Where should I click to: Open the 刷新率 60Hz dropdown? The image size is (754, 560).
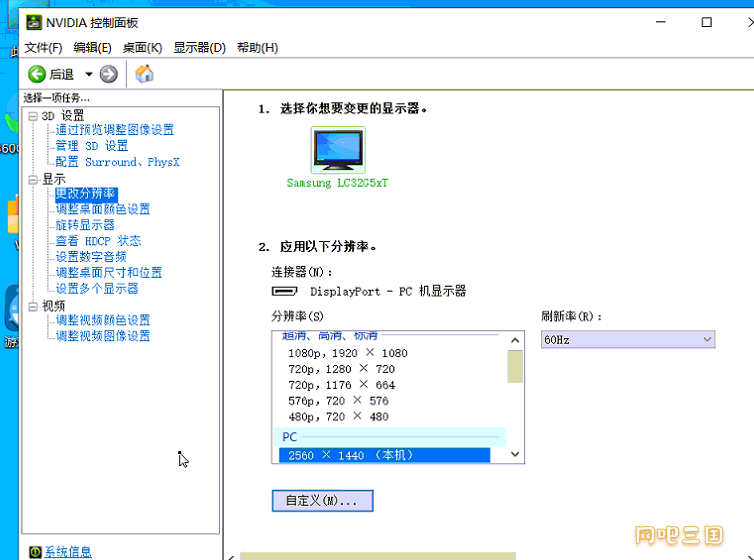[628, 339]
